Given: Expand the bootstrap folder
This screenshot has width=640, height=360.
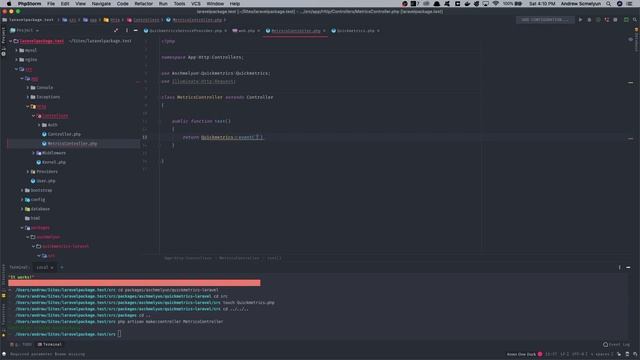Looking at the screenshot, I should 22,190.
